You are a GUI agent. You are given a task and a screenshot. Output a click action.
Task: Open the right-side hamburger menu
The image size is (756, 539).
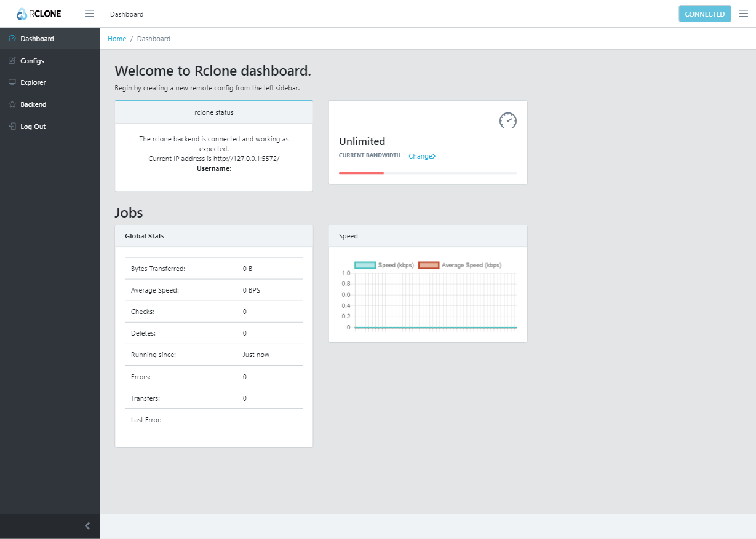click(x=743, y=14)
